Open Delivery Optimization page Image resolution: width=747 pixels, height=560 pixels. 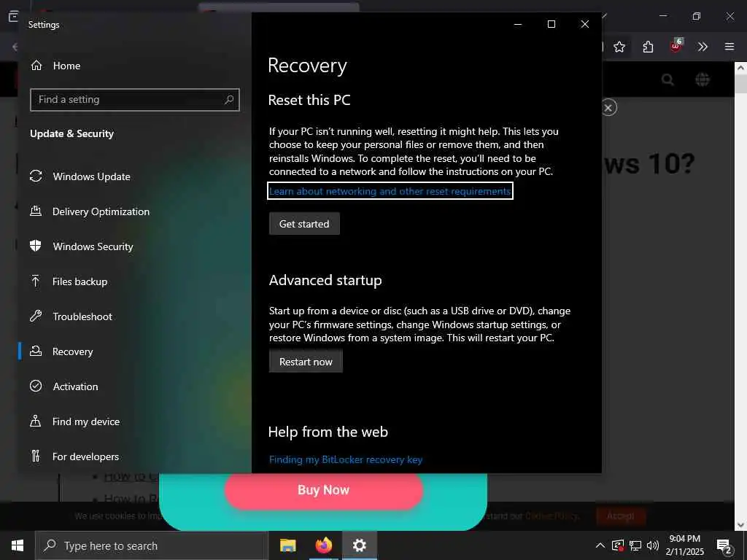101,211
